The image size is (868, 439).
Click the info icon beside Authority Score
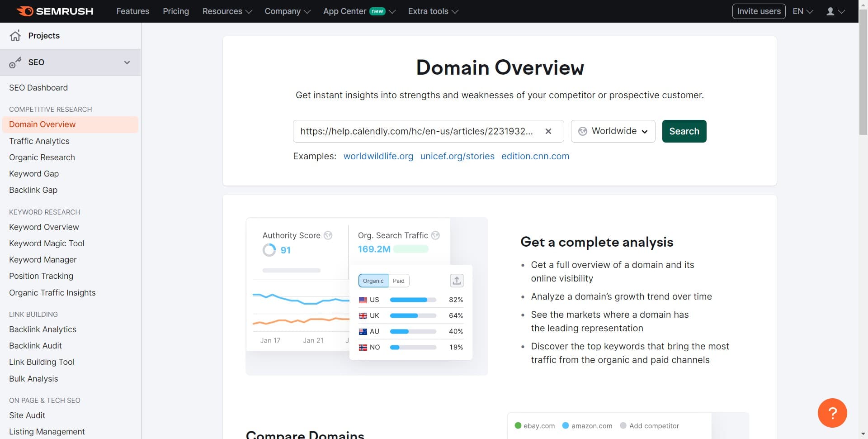tap(328, 235)
